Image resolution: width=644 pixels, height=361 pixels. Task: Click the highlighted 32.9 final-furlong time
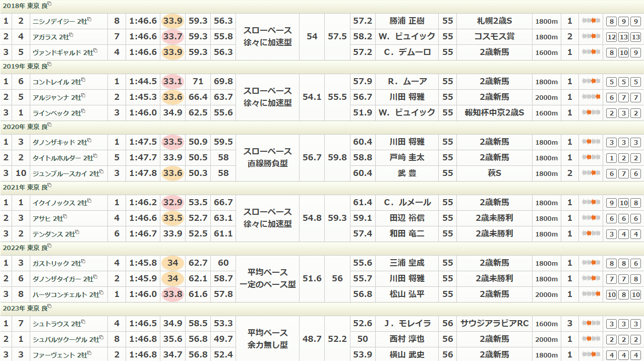click(172, 203)
